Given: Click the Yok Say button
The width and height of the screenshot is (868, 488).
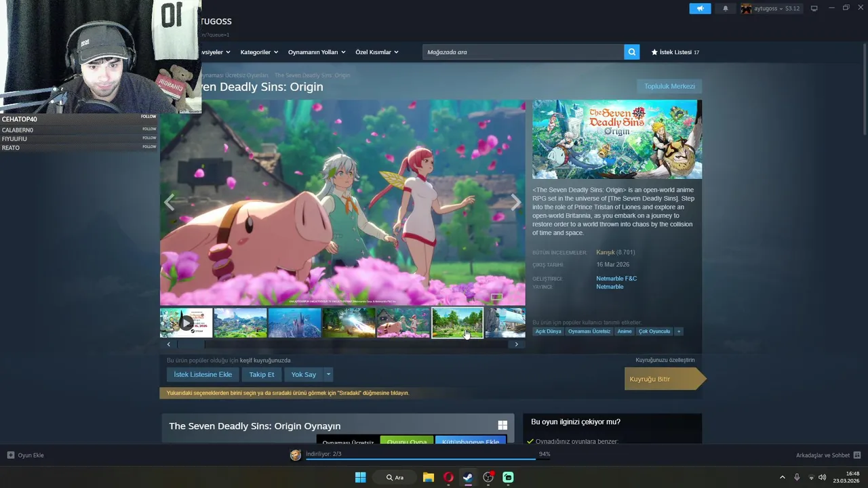Looking at the screenshot, I should click(x=304, y=374).
